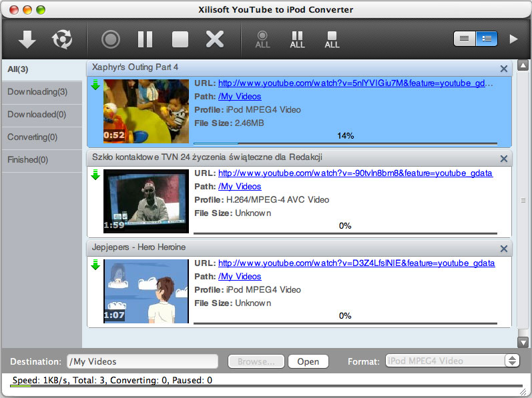
Task: Select the Downloading(3) sidebar category
Action: pyautogui.click(x=41, y=92)
